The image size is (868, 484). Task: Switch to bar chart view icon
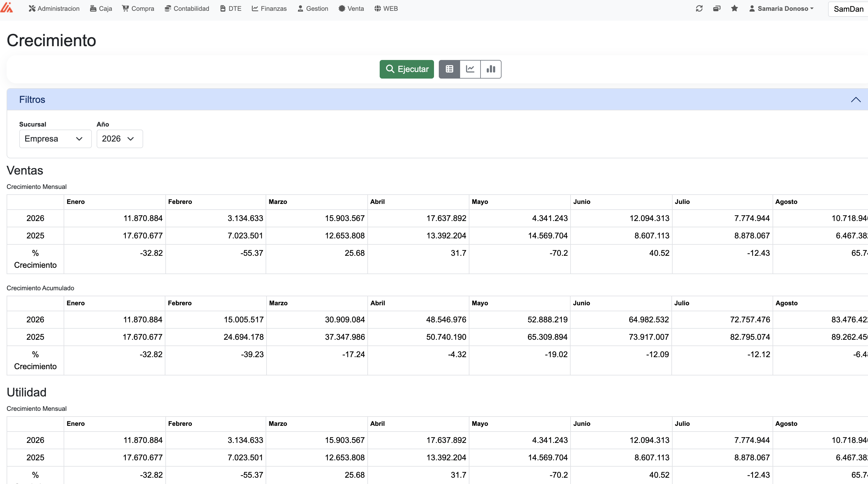tap(491, 69)
